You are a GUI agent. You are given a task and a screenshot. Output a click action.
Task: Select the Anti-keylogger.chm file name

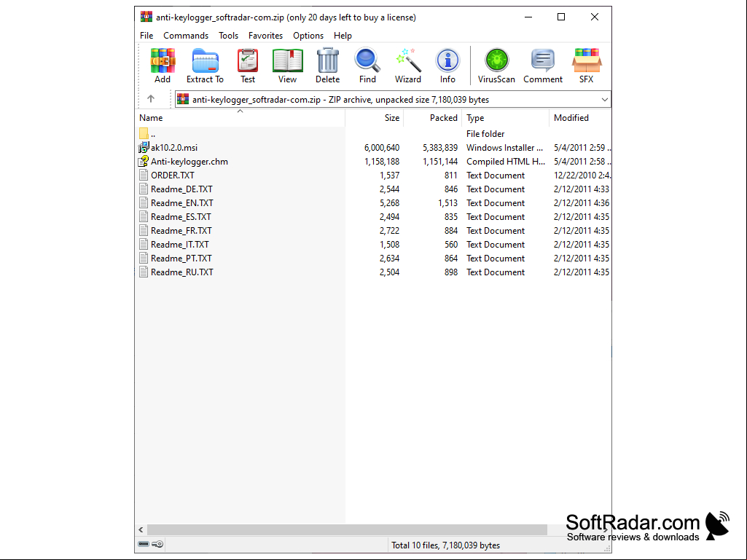click(x=189, y=162)
